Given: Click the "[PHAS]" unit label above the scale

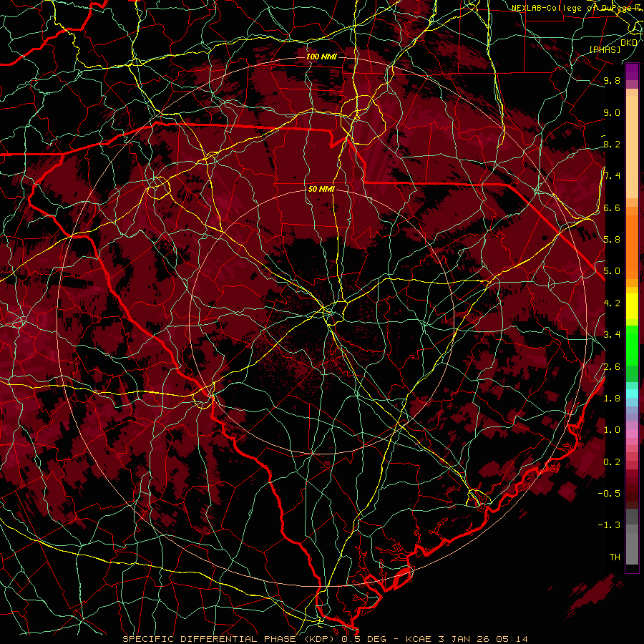Looking at the screenshot, I should pyautogui.click(x=605, y=49).
